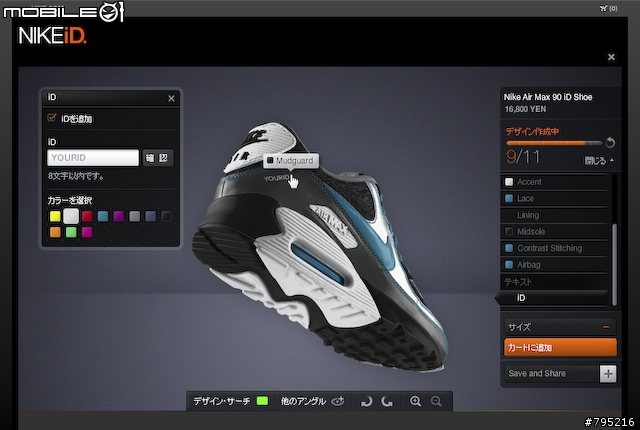Viewport: 640px width, 430px height.
Task: Click the green design search swatch
Action: coord(262,401)
